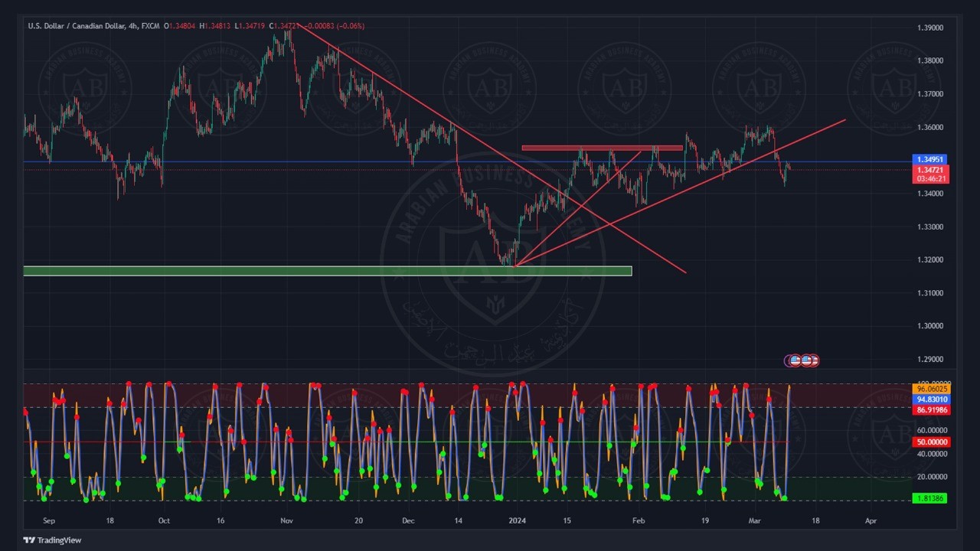Click the TradingView logo
The height and width of the screenshot is (551, 980).
pyautogui.click(x=52, y=540)
